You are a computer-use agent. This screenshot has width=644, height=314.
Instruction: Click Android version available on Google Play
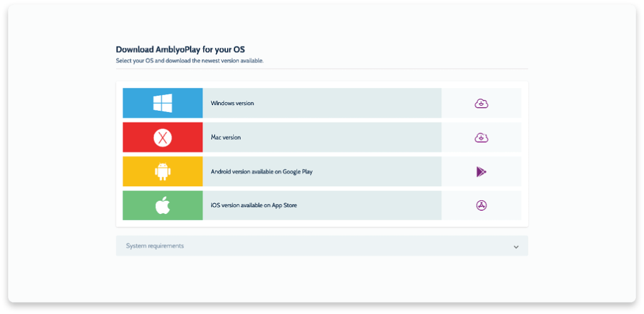pos(262,172)
